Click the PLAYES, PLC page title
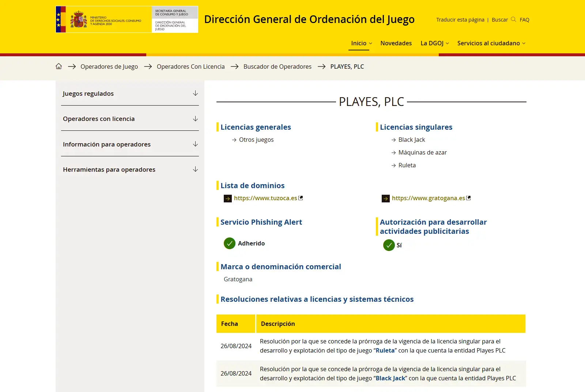This screenshot has height=392, width=585. coord(371,102)
